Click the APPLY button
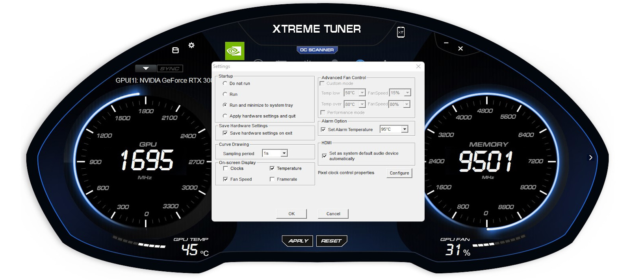 tap(298, 241)
